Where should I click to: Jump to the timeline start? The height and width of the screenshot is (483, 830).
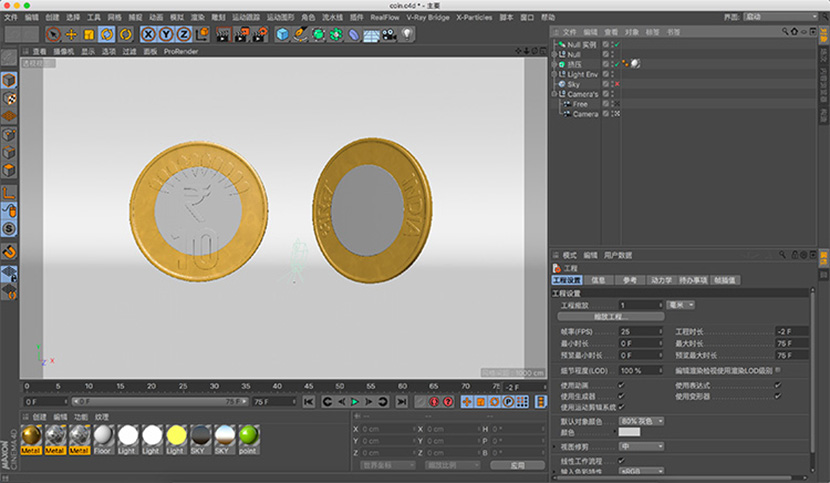pyautogui.click(x=309, y=402)
